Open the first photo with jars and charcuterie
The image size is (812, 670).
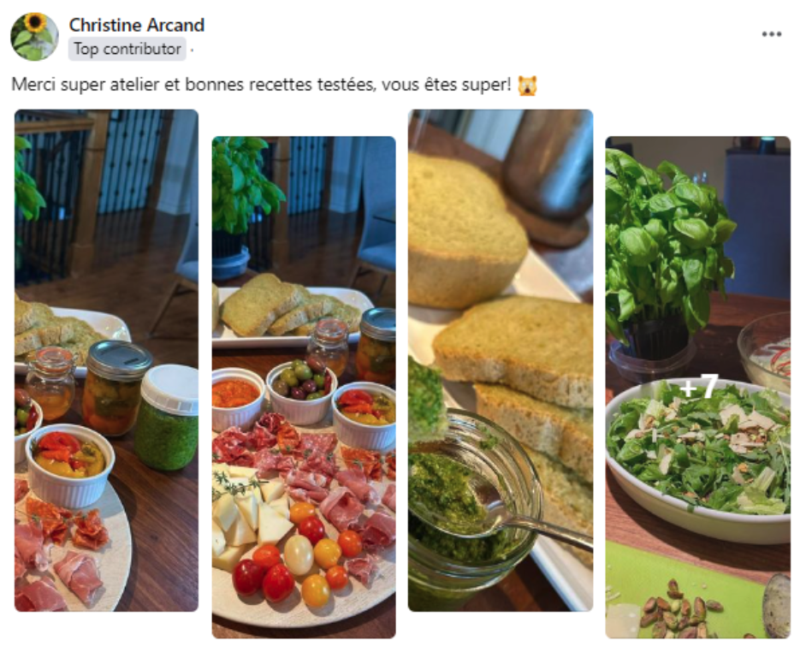pos(106,360)
